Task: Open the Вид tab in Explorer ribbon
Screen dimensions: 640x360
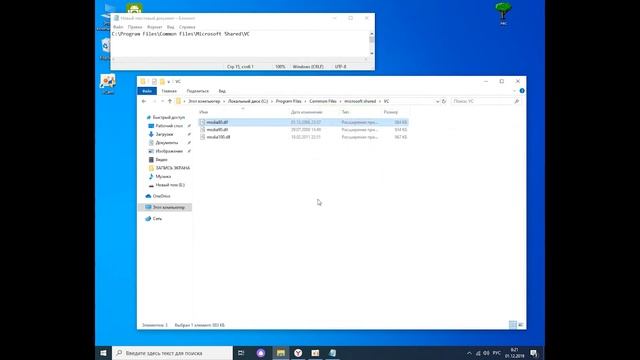Action: tap(222, 91)
